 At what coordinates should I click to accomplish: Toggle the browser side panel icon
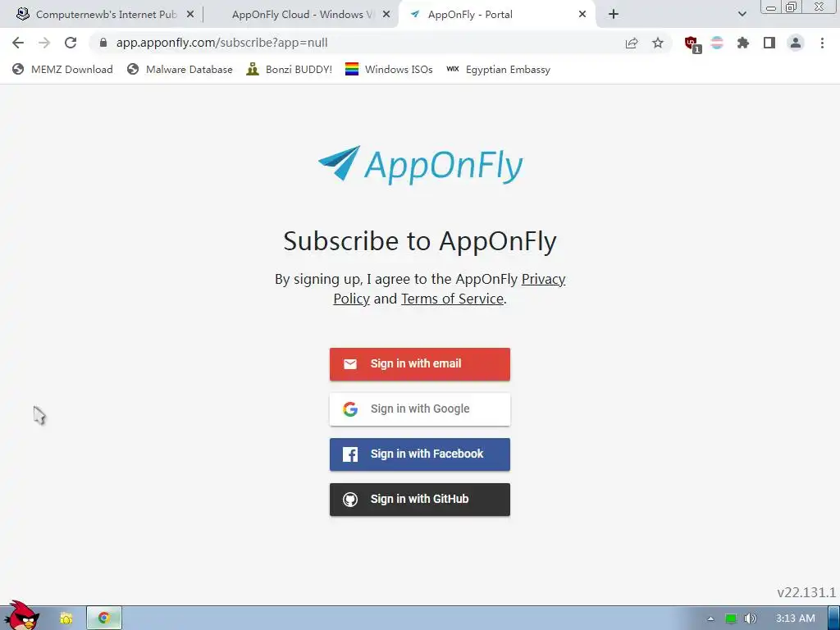[x=769, y=43]
